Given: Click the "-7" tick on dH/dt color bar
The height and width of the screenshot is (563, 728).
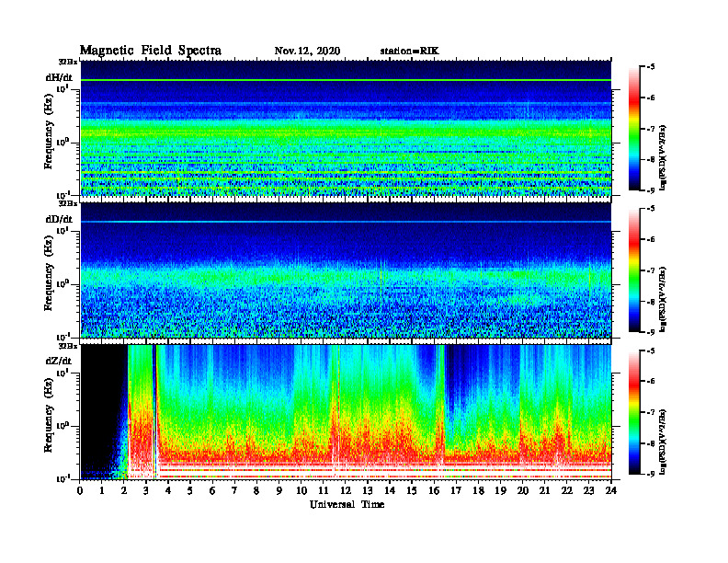Looking at the screenshot, I should click(x=651, y=129).
